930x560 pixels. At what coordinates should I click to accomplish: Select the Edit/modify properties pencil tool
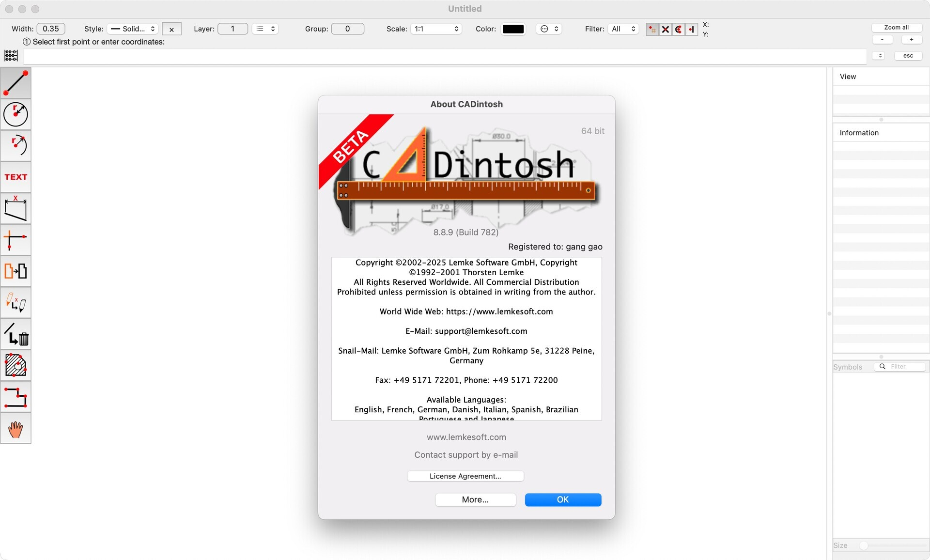(x=15, y=302)
